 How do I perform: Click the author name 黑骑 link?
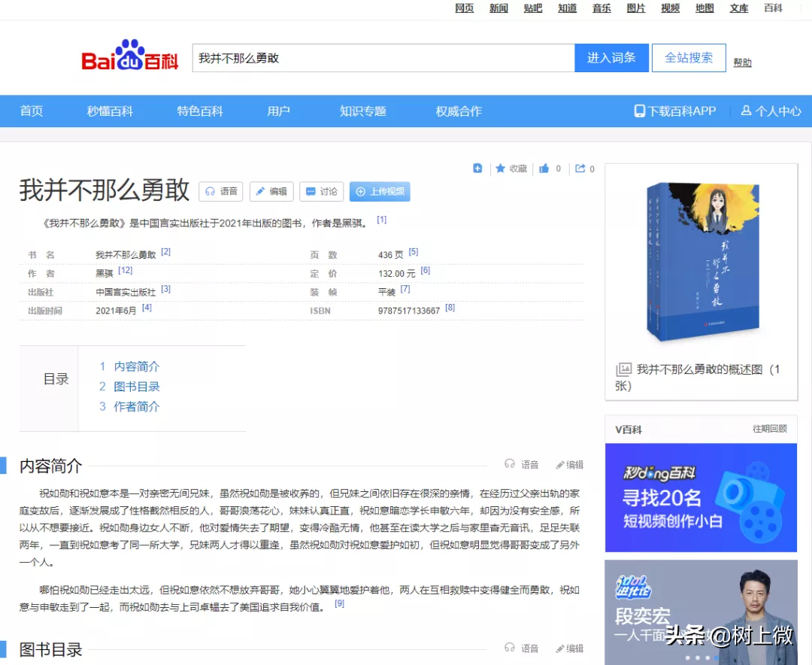(x=104, y=272)
